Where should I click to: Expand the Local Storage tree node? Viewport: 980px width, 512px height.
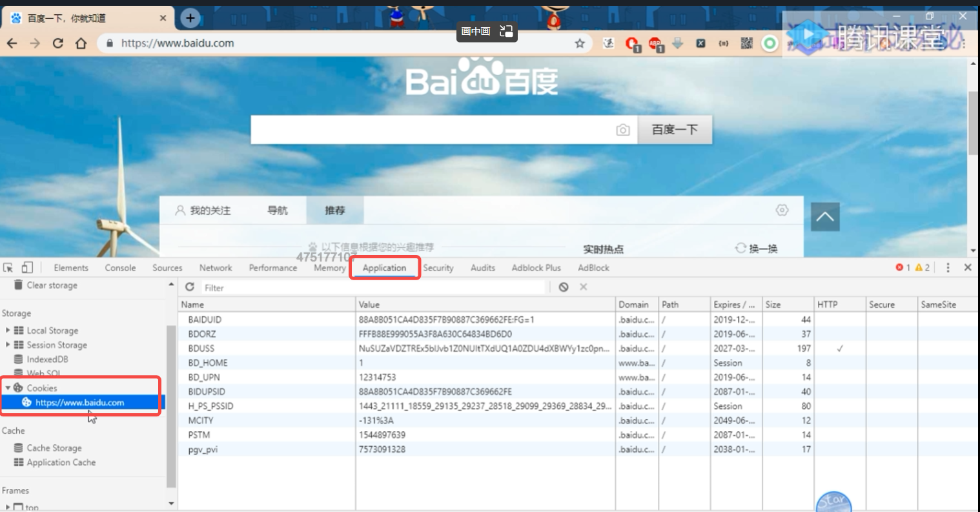click(8, 330)
